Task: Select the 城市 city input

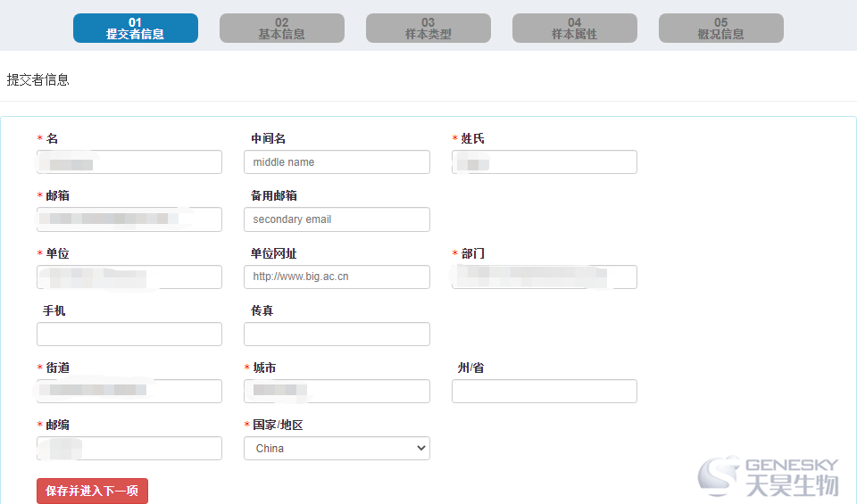Action: coord(337,392)
